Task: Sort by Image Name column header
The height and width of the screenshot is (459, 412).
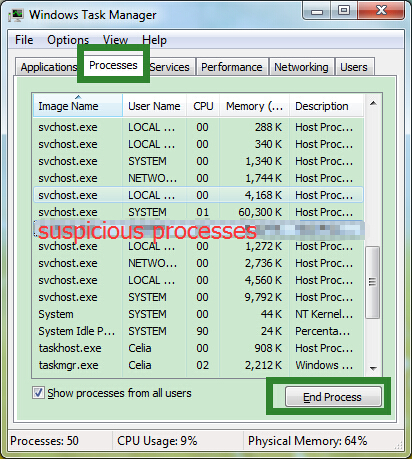Action: pos(78,106)
